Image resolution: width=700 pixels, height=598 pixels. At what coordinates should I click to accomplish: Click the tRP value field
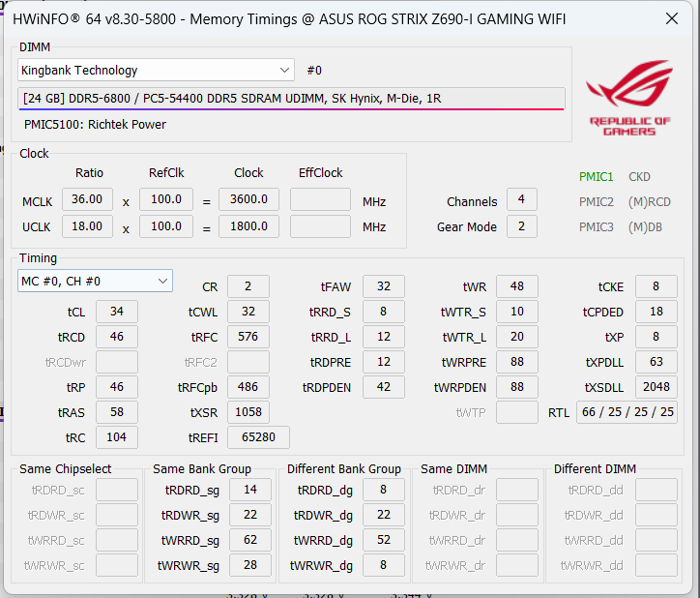click(117, 387)
